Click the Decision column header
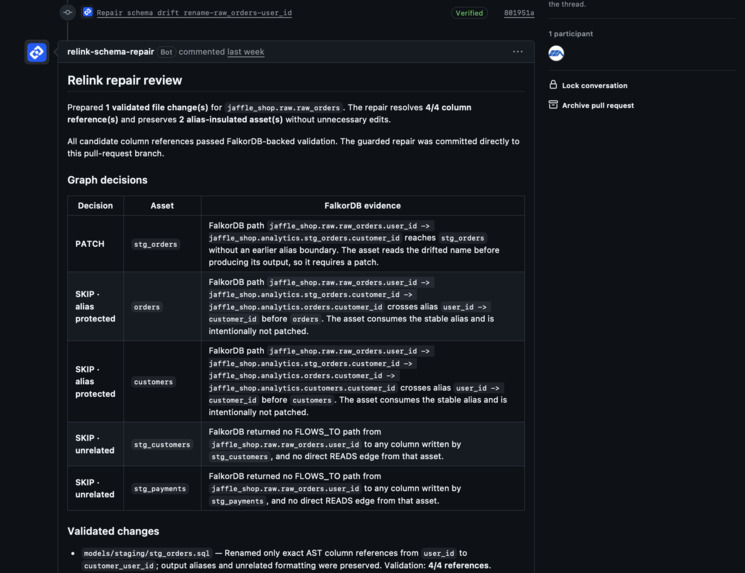 click(x=96, y=206)
